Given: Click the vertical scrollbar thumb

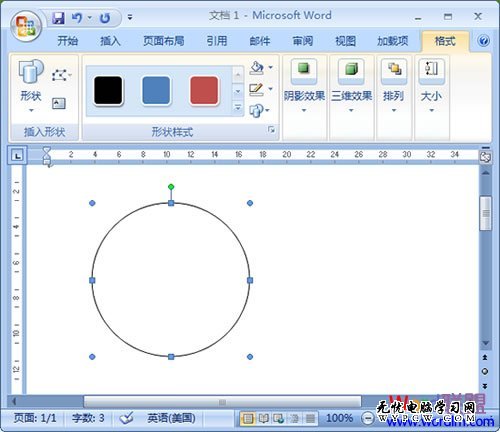Looking at the screenshot, I should point(486,213).
